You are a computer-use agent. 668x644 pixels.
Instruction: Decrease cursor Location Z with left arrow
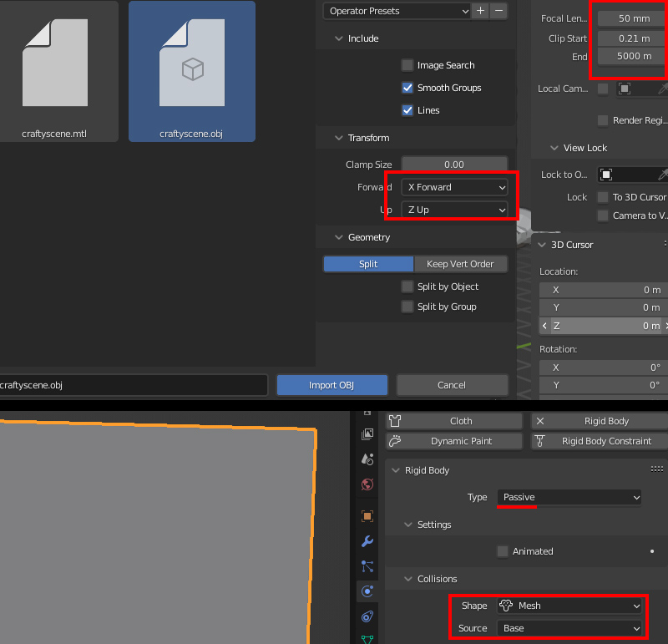point(545,326)
